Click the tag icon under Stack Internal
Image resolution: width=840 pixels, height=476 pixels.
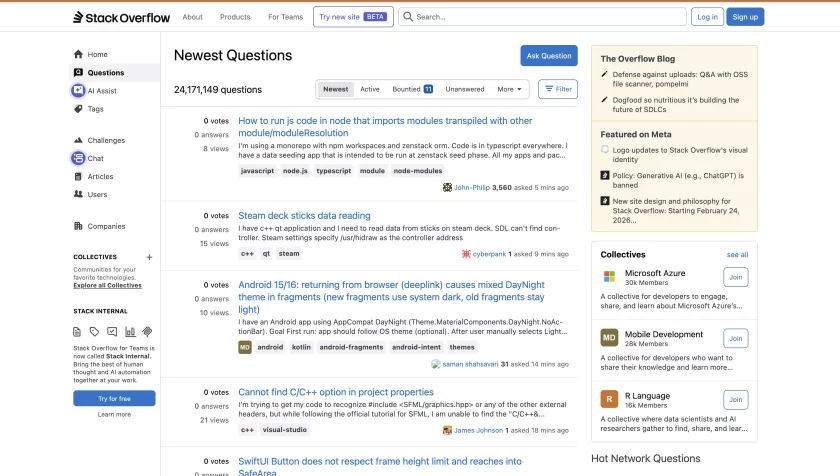pyautogui.click(x=94, y=332)
